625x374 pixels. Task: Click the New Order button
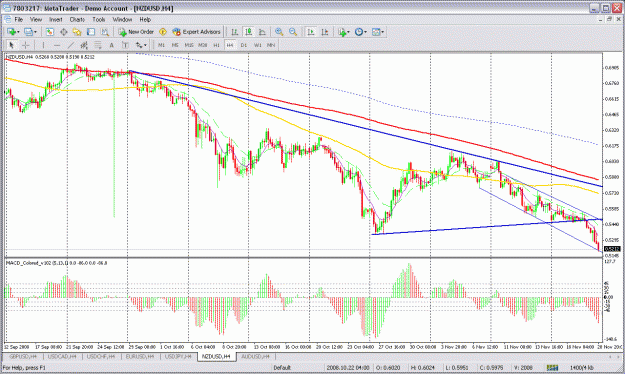pyautogui.click(x=136, y=32)
